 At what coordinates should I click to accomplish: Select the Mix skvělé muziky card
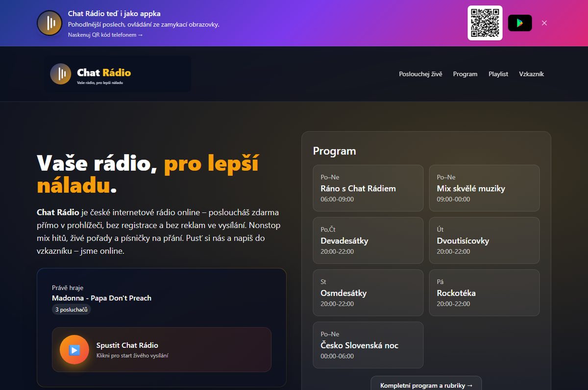pyautogui.click(x=484, y=188)
